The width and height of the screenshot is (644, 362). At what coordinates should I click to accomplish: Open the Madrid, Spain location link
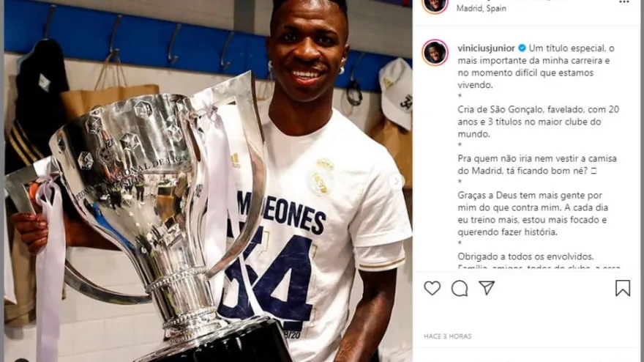[482, 8]
